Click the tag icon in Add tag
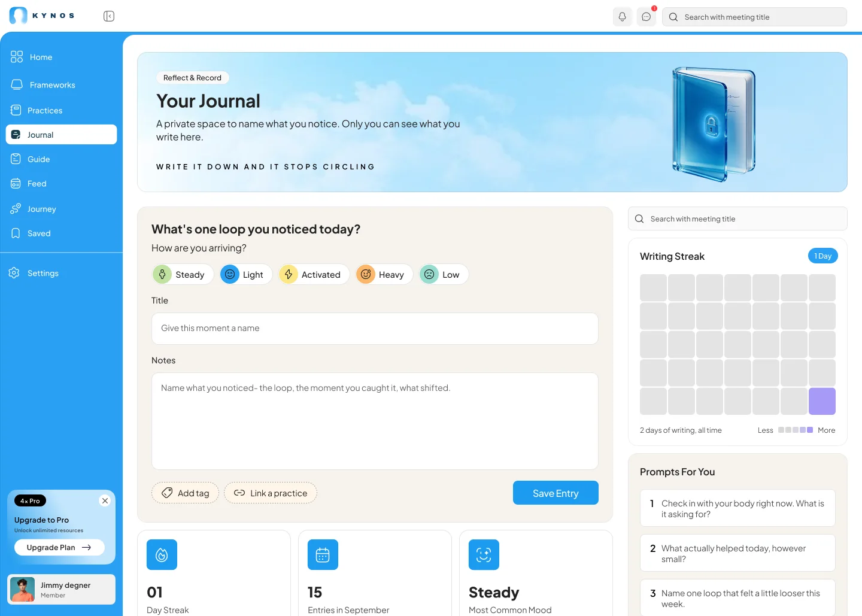Viewport: 862px width, 616px height. point(167,493)
